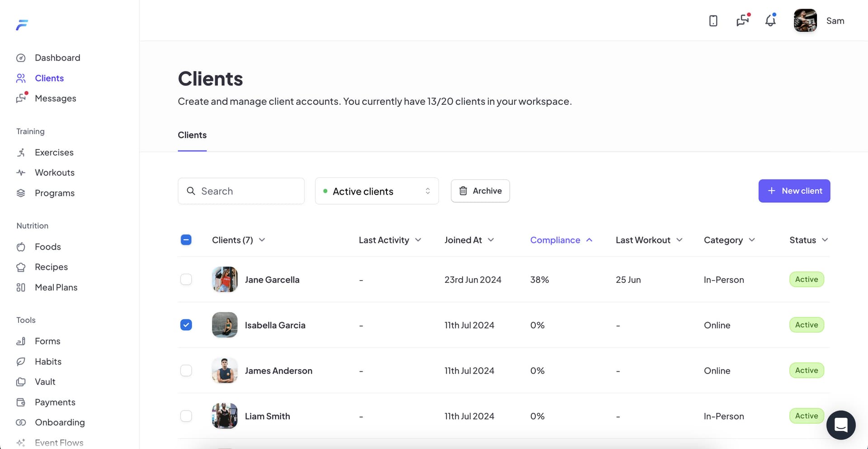
Task: Sort clients by the Compliance column
Action: 561,240
